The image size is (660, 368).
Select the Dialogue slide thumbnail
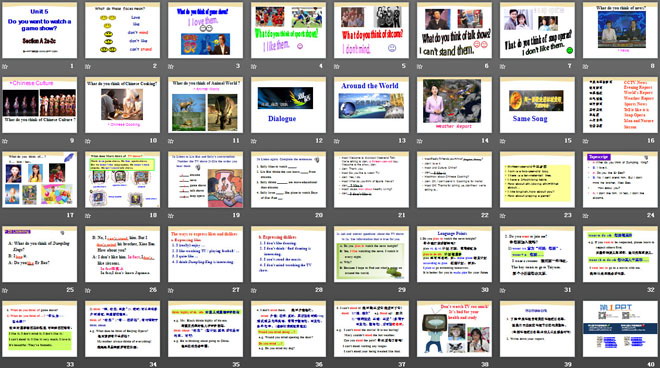288,105
